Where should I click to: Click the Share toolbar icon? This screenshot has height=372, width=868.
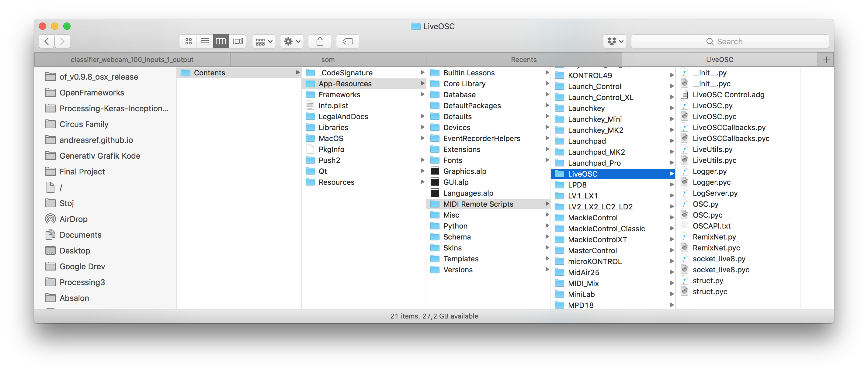[320, 41]
